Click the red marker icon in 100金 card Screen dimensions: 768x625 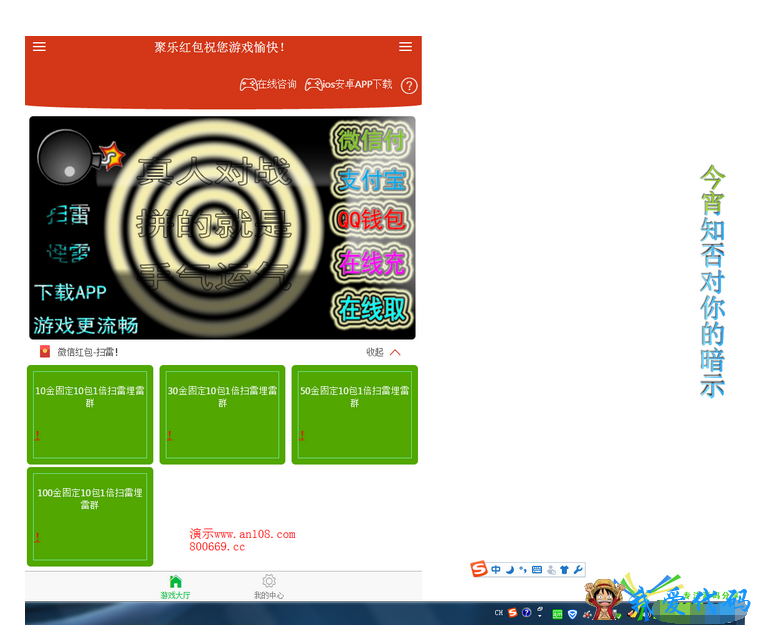coord(37,538)
